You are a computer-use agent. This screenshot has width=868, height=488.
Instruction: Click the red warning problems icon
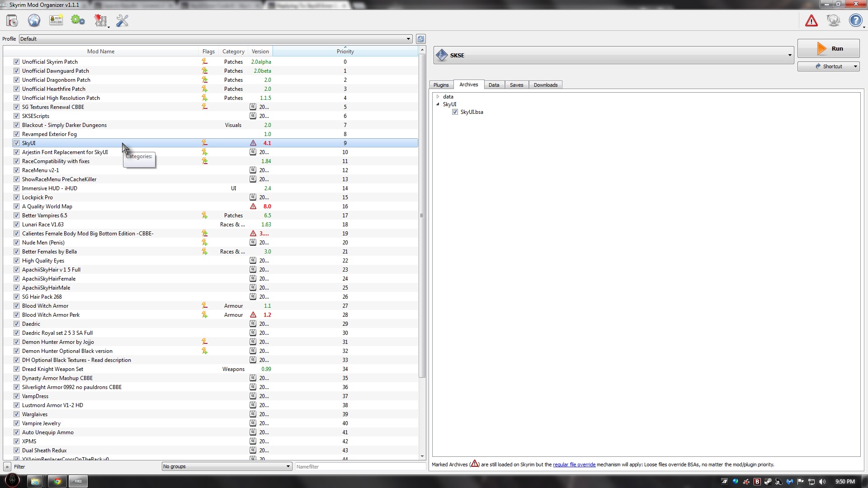click(811, 20)
